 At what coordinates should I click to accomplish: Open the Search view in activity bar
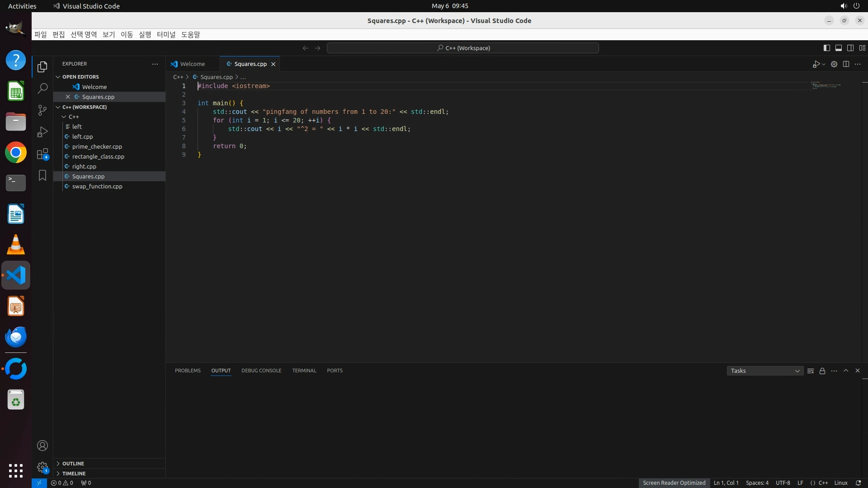42,88
